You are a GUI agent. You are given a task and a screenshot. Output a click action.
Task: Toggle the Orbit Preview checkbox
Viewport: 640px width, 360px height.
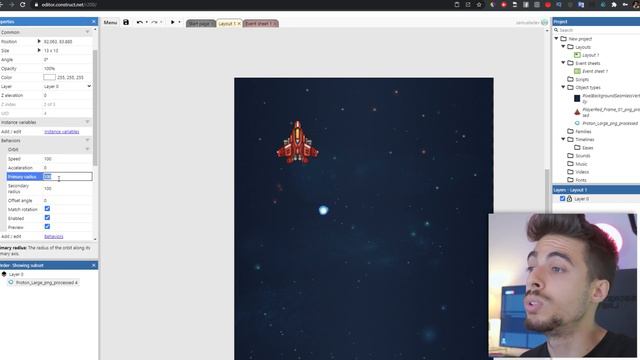point(47,227)
